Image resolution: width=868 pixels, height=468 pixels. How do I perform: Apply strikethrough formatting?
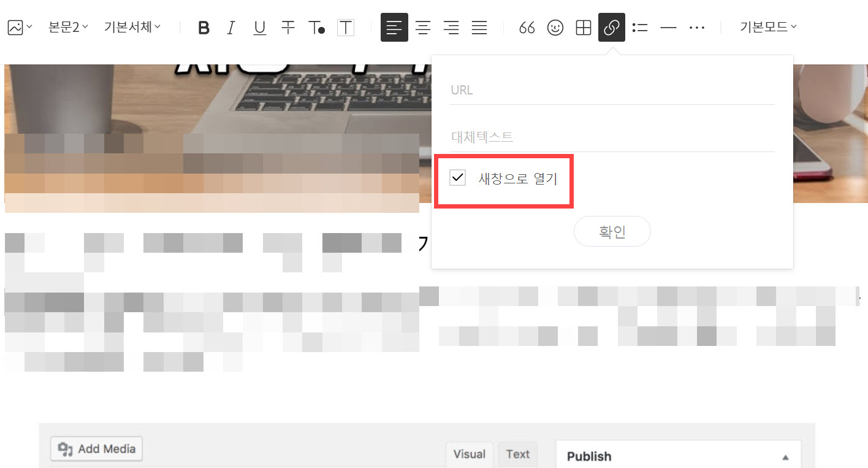tap(287, 27)
